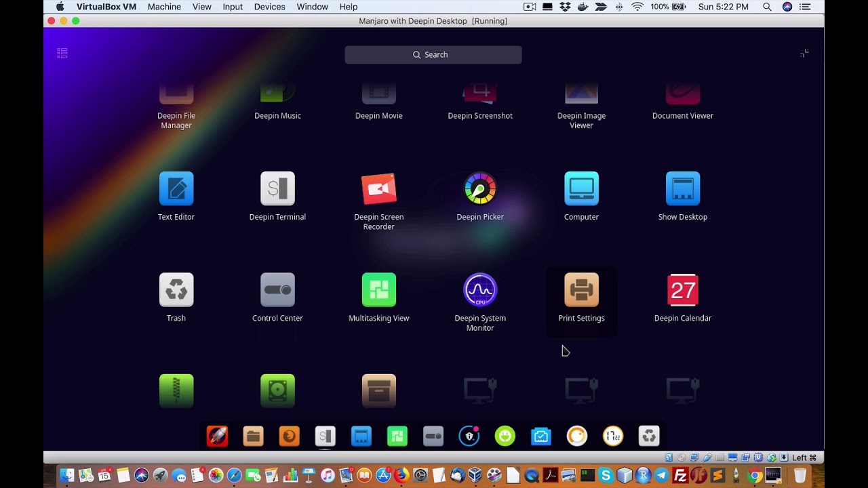Open Deepin Calendar app

click(683, 290)
